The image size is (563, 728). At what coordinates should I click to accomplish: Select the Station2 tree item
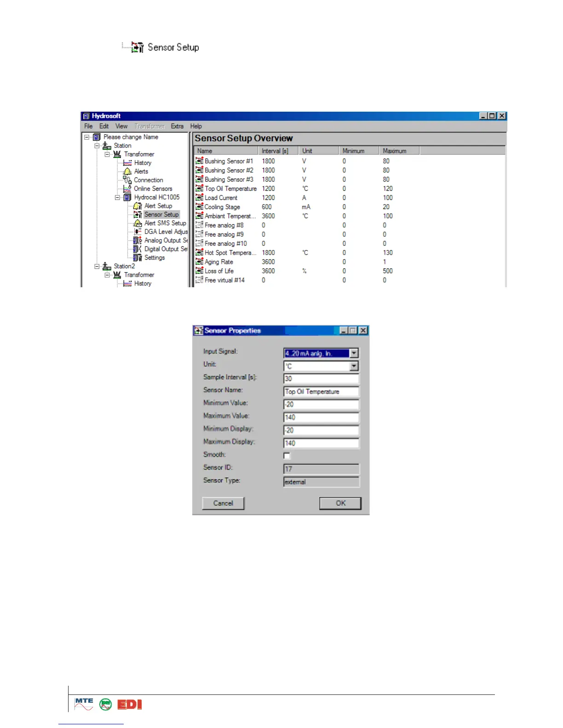124,266
